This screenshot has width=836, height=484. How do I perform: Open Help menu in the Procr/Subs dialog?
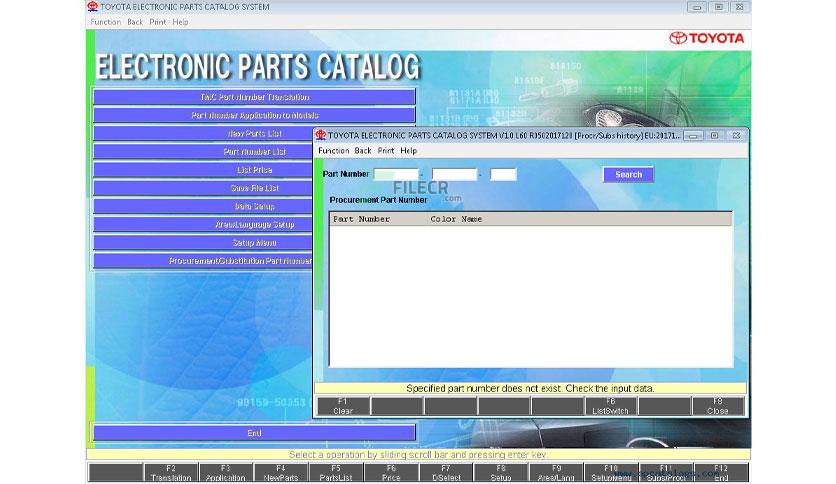pos(408,151)
